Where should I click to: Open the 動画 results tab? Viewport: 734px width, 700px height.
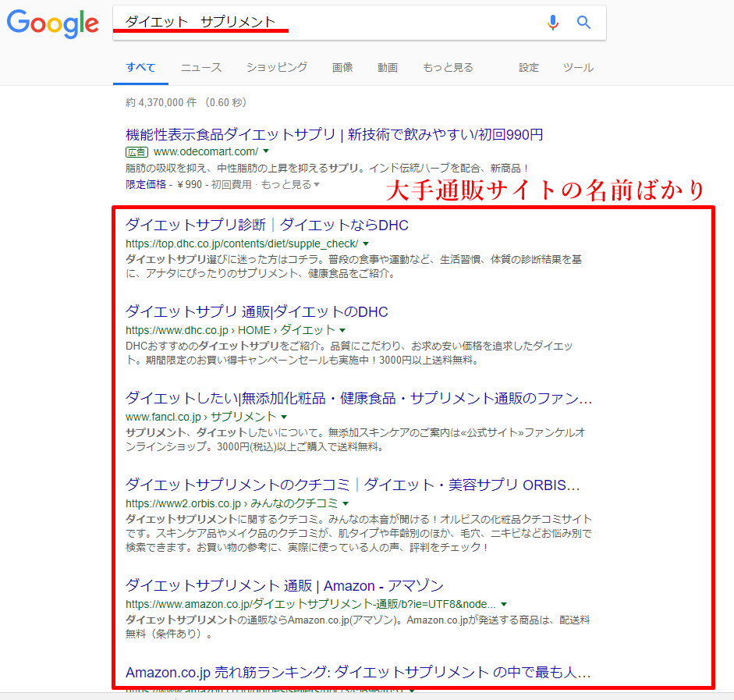click(388, 67)
